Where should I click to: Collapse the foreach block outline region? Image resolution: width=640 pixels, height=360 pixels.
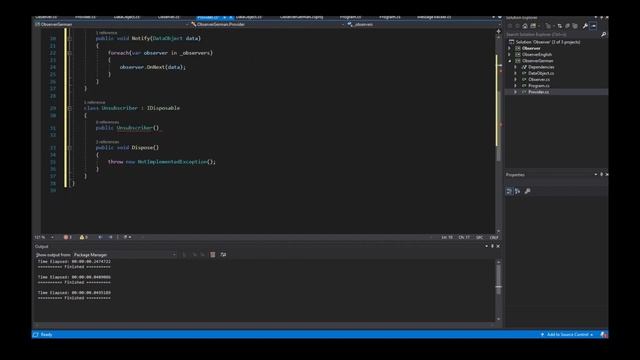[x=69, y=53]
